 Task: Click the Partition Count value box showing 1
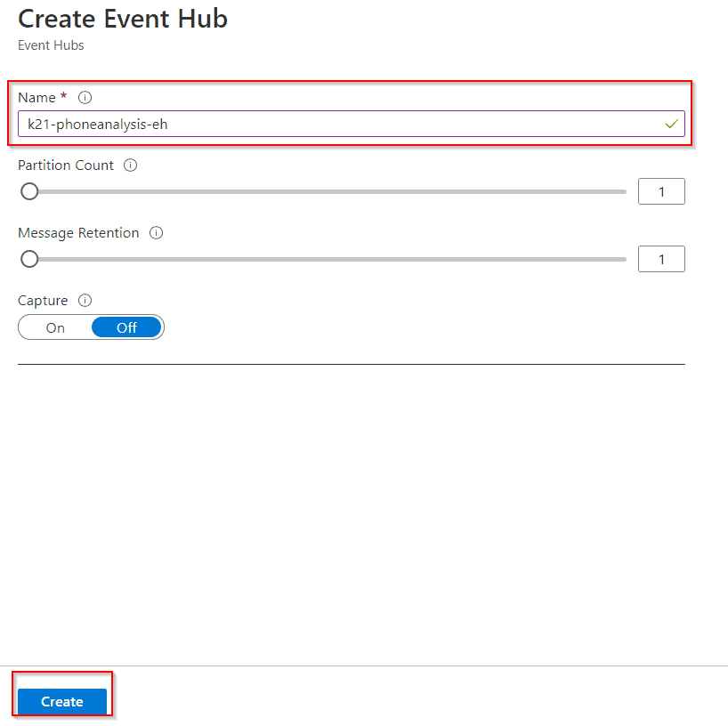pos(661,190)
